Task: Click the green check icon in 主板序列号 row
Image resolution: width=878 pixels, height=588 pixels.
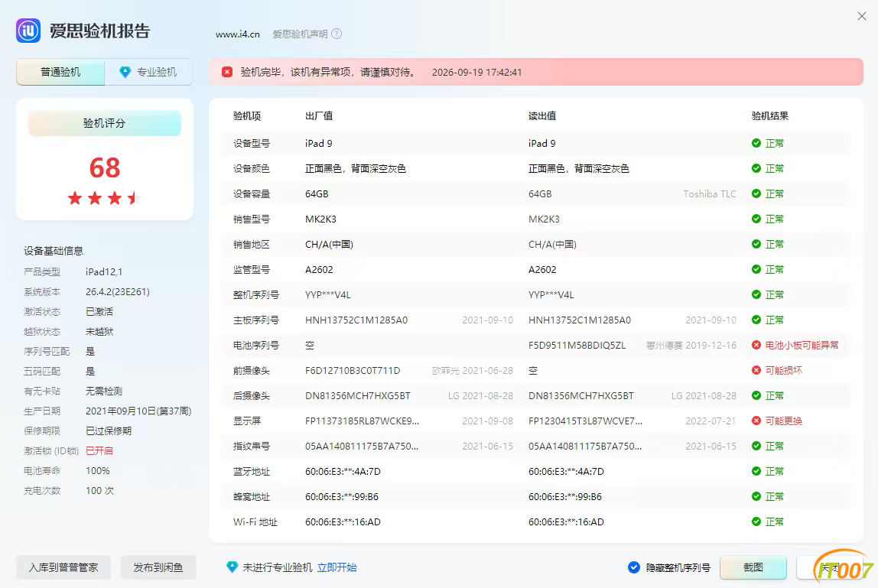Action: (x=756, y=320)
